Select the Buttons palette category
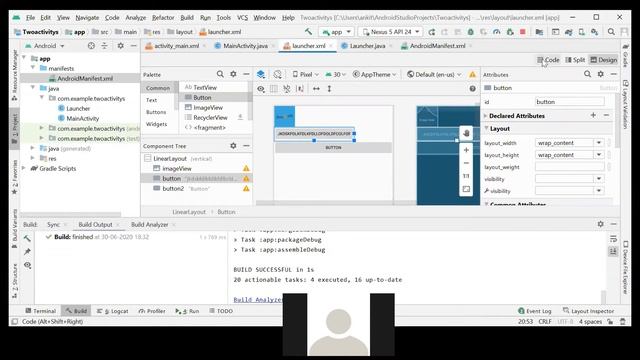The image size is (640, 360). click(x=156, y=112)
